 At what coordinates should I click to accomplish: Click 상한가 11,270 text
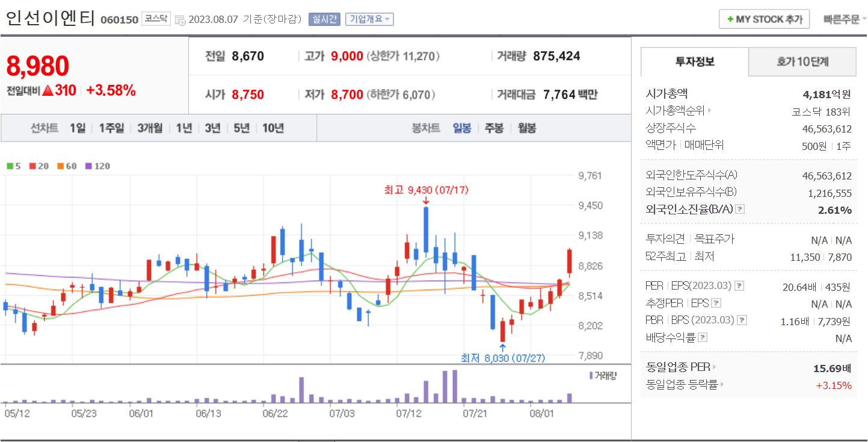point(402,57)
